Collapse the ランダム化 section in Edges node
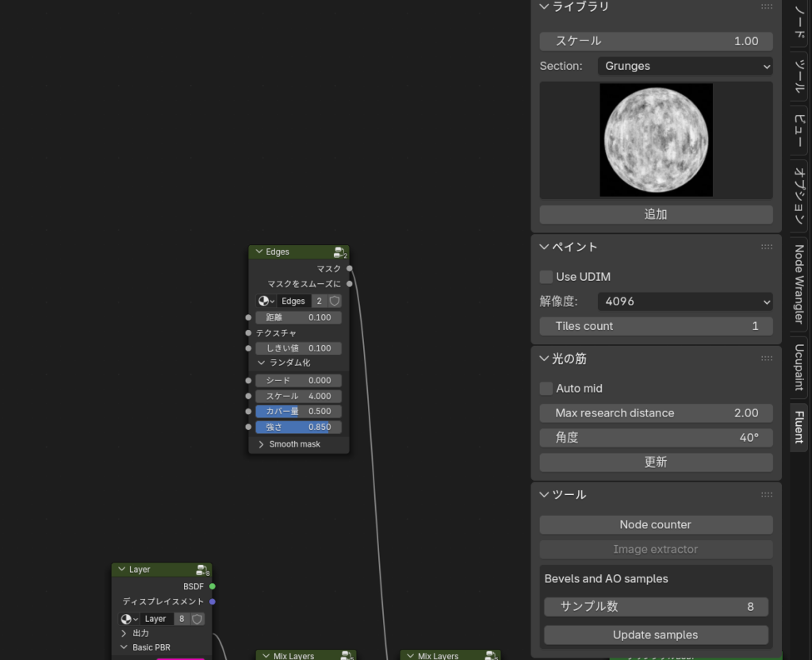The image size is (812, 660). [x=262, y=363]
